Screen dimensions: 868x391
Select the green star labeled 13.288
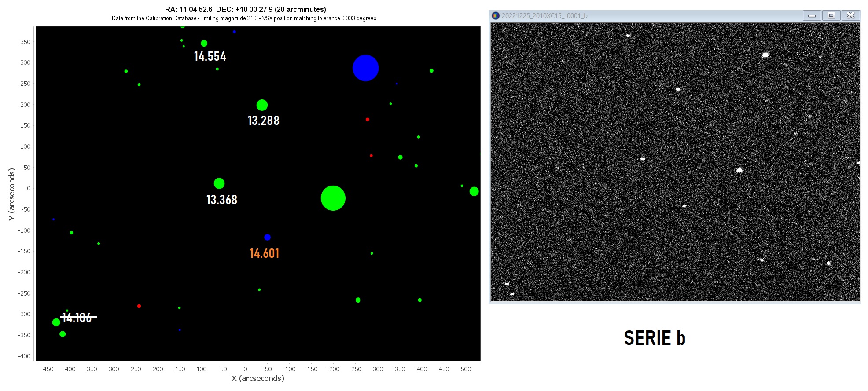262,105
